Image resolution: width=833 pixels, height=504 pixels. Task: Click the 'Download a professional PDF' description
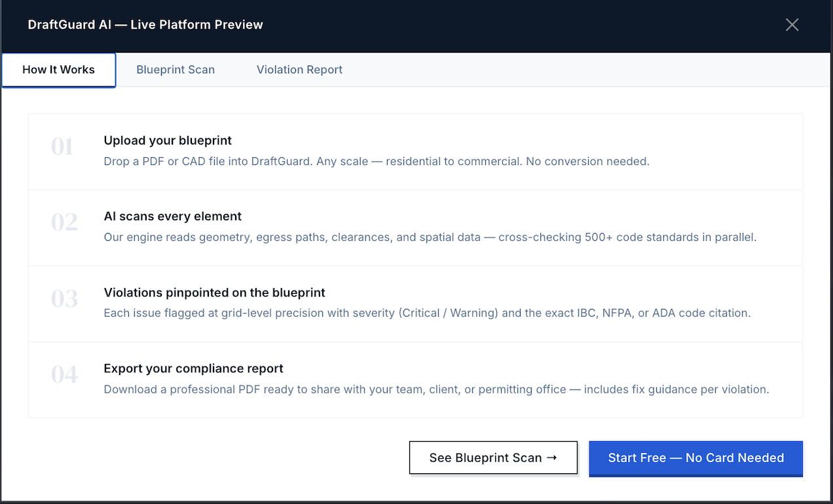[x=436, y=389]
